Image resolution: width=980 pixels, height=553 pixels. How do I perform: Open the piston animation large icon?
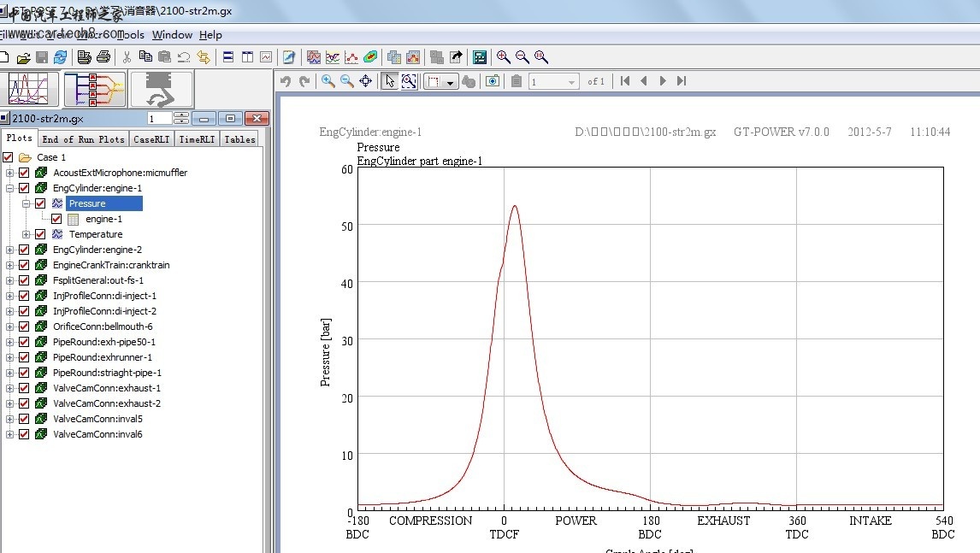162,89
